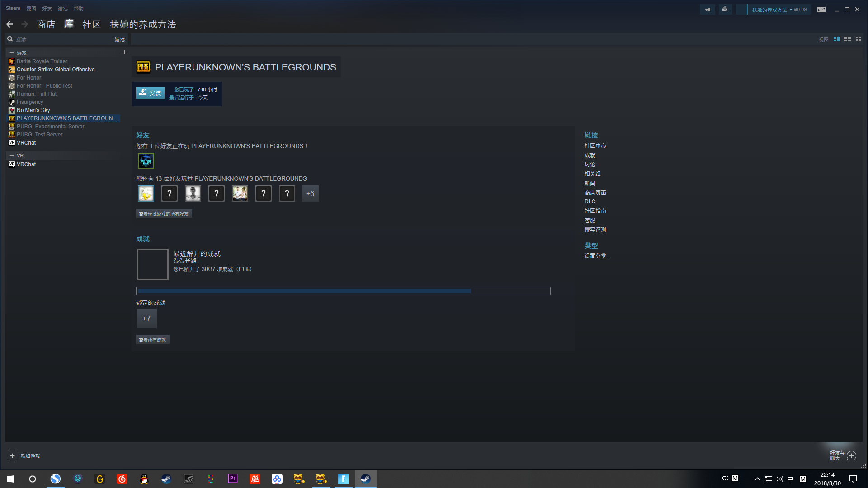868x488 pixels.
Task: Open the inbox envelope icon
Action: coord(725,9)
